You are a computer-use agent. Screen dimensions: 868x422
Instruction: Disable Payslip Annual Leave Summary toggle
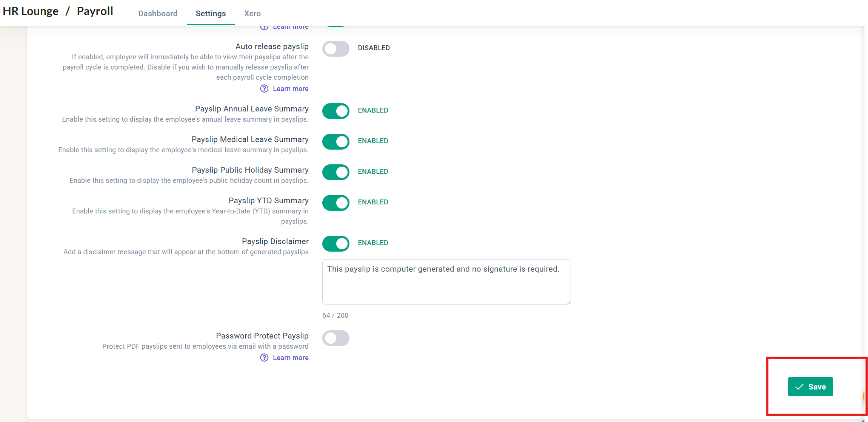click(336, 111)
